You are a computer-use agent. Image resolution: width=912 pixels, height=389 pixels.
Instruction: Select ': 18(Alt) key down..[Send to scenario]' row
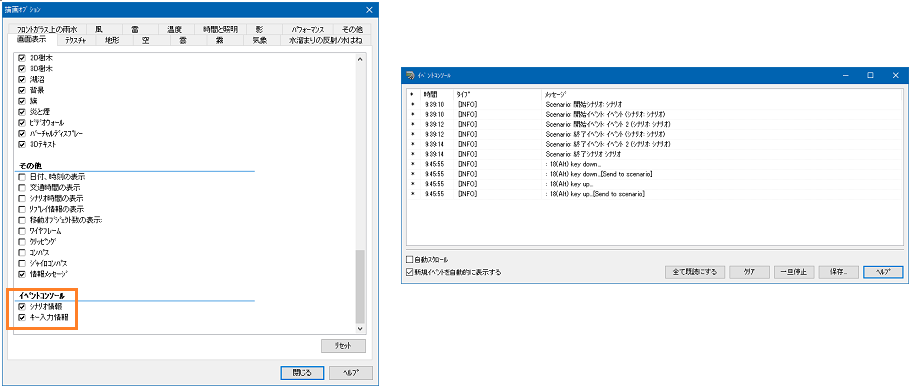pyautogui.click(x=655, y=174)
